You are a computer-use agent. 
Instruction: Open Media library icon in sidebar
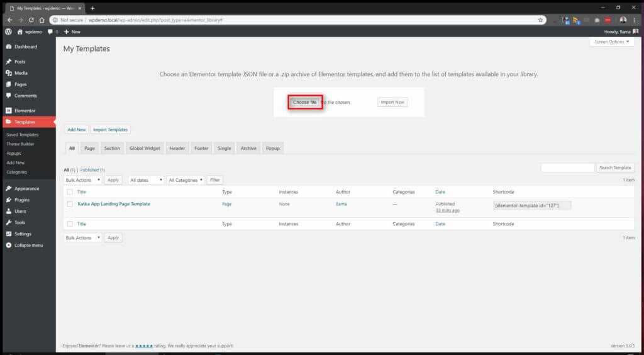[8, 73]
